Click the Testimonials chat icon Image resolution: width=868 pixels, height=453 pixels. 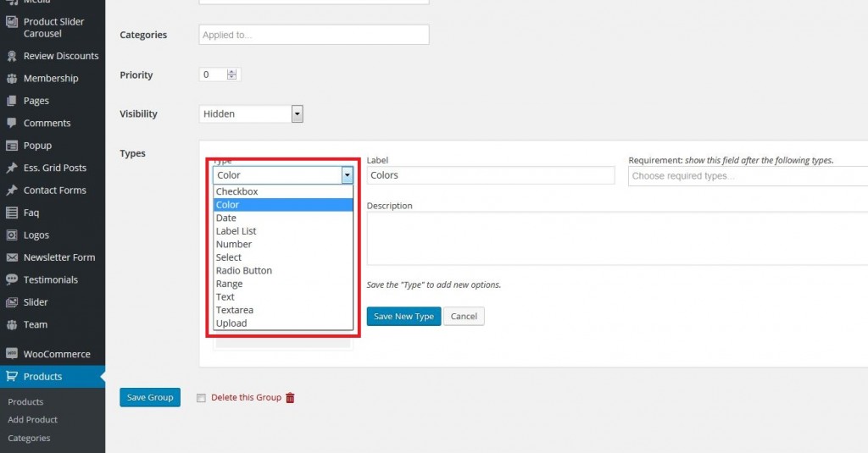pyautogui.click(x=12, y=280)
